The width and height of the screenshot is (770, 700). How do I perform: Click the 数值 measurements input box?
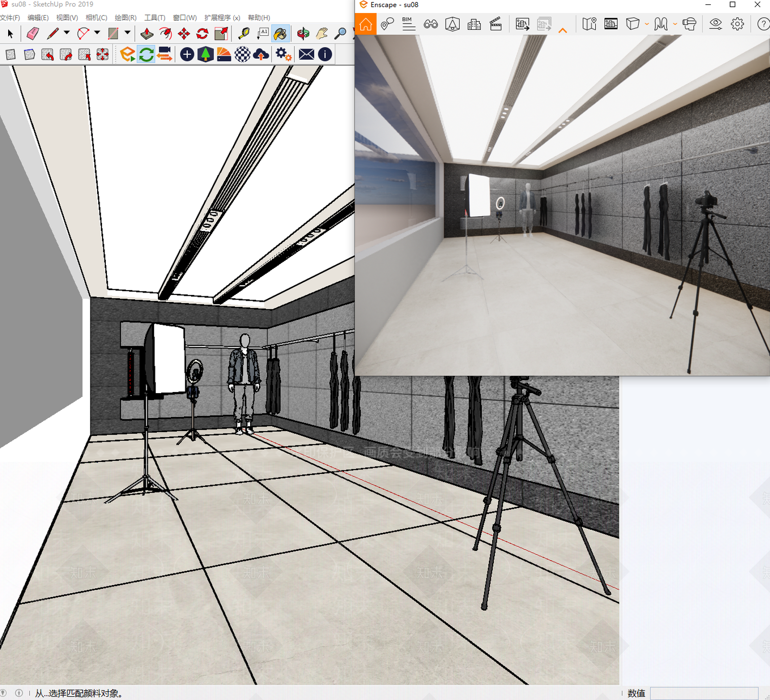click(704, 693)
